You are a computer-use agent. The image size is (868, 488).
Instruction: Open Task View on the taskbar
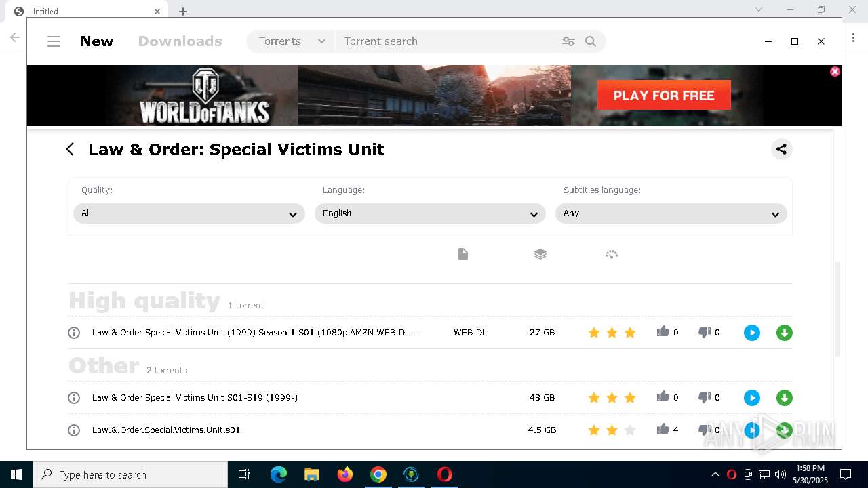pos(244,474)
